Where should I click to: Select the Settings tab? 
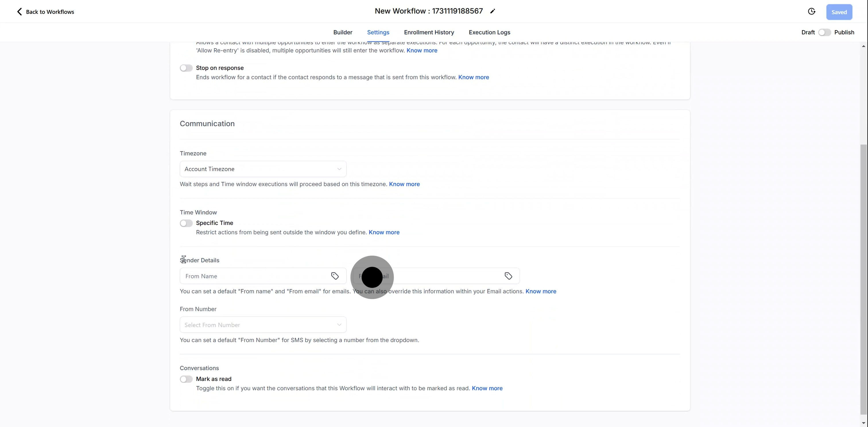[378, 32]
